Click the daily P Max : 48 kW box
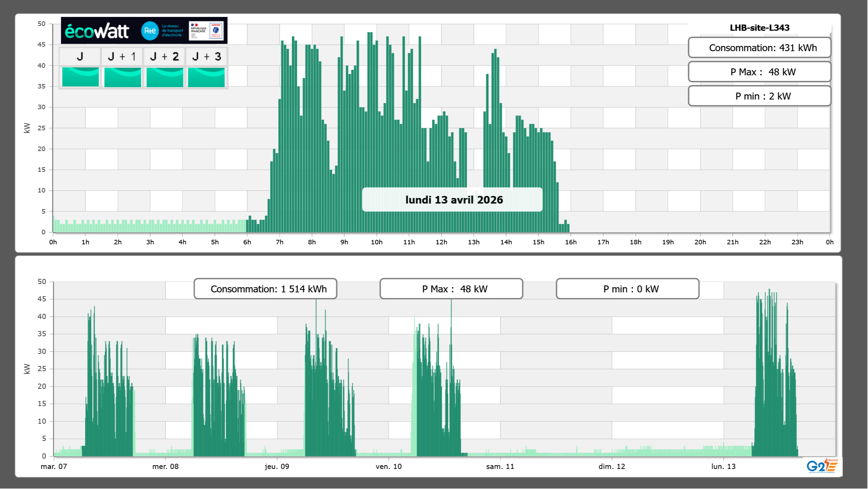Screen dimensions: 868x489 click(x=759, y=72)
